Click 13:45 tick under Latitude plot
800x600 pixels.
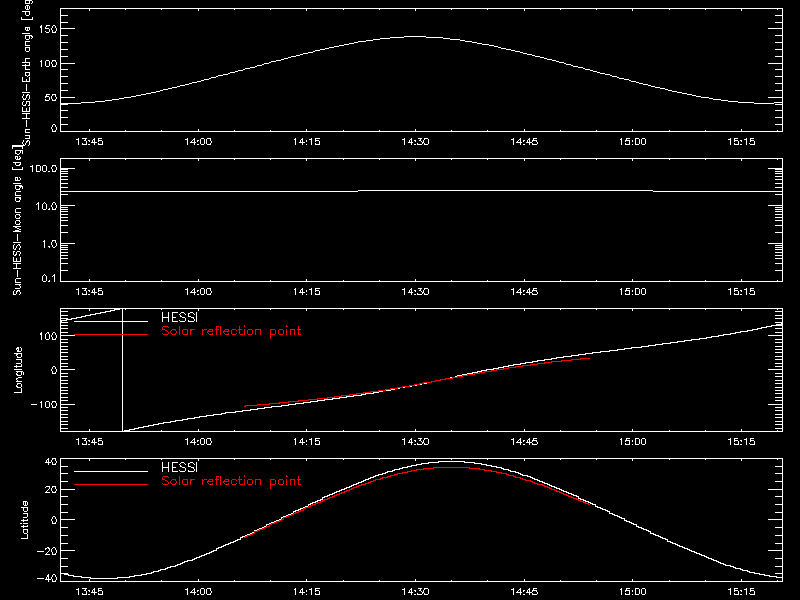(89, 591)
